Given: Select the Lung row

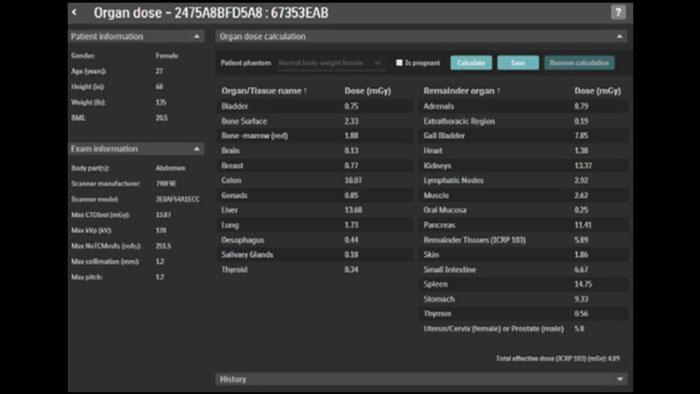Looking at the screenshot, I should [x=316, y=225].
